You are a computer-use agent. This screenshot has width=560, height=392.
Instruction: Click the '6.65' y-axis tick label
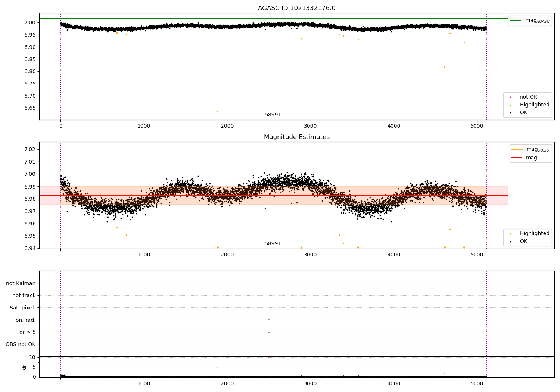[29, 108]
